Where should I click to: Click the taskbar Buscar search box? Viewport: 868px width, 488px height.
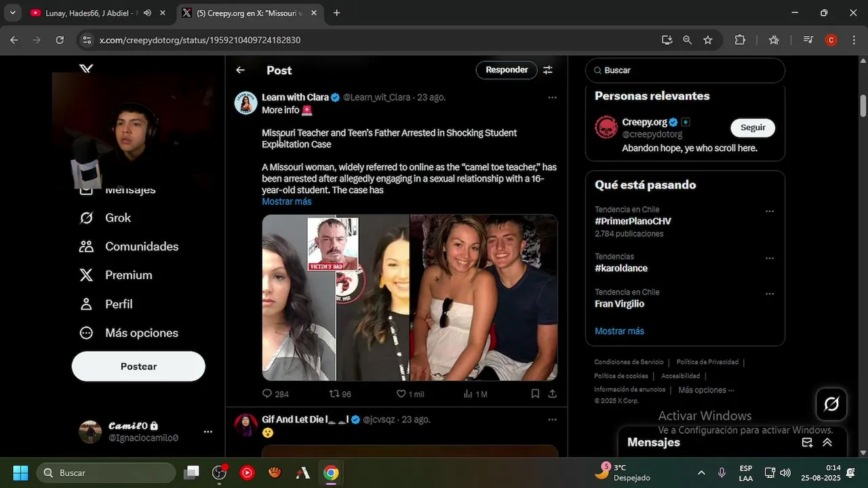(105, 472)
